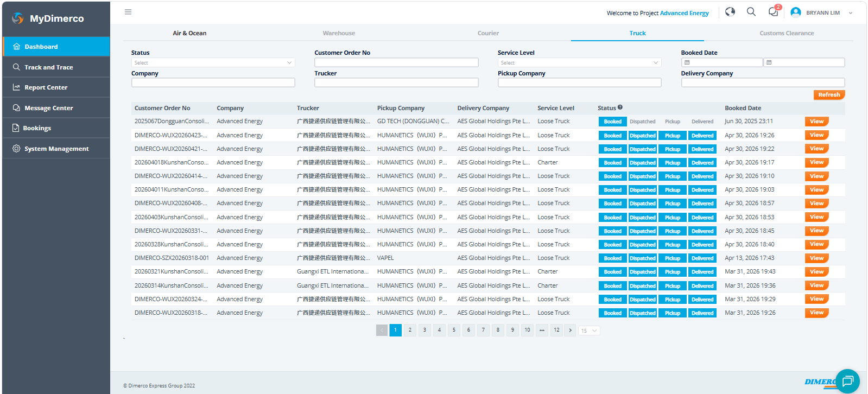Go to pagination page 5
Image resolution: width=868 pixels, height=394 pixels.
[454, 330]
